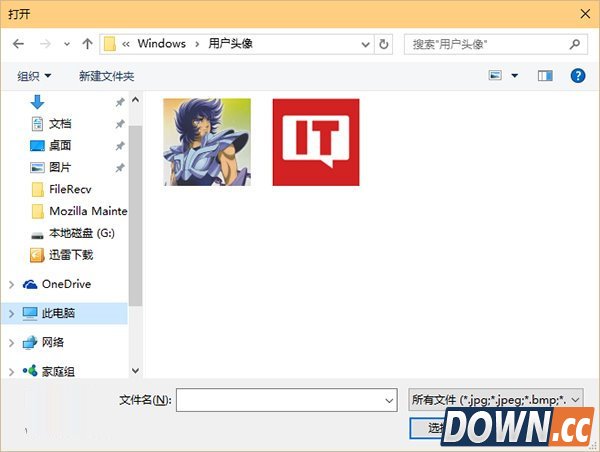This screenshot has height=452, width=600.
Task: Click the search magnifier icon
Action: (x=575, y=44)
